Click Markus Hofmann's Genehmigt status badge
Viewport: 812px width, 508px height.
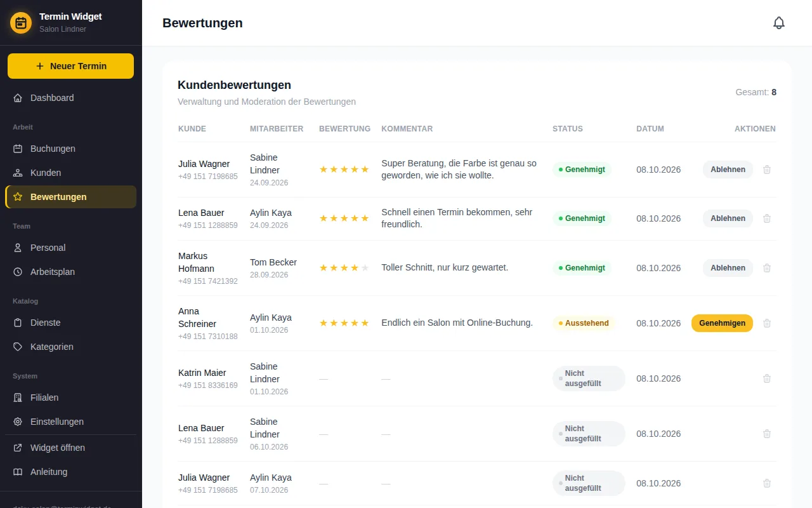coord(582,268)
